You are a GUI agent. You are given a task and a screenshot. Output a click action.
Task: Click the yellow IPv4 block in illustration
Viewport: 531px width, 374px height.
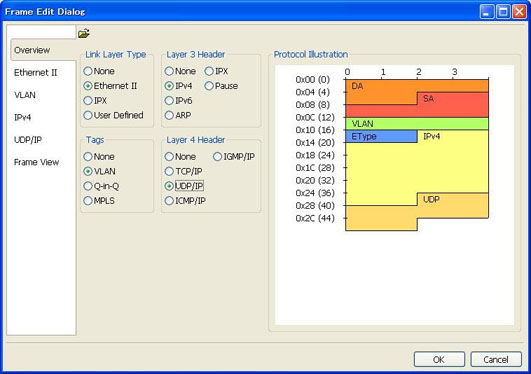[417, 168]
